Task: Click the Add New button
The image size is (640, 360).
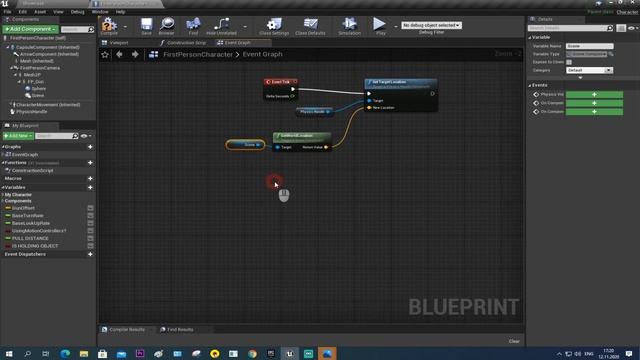Action: click(x=18, y=136)
